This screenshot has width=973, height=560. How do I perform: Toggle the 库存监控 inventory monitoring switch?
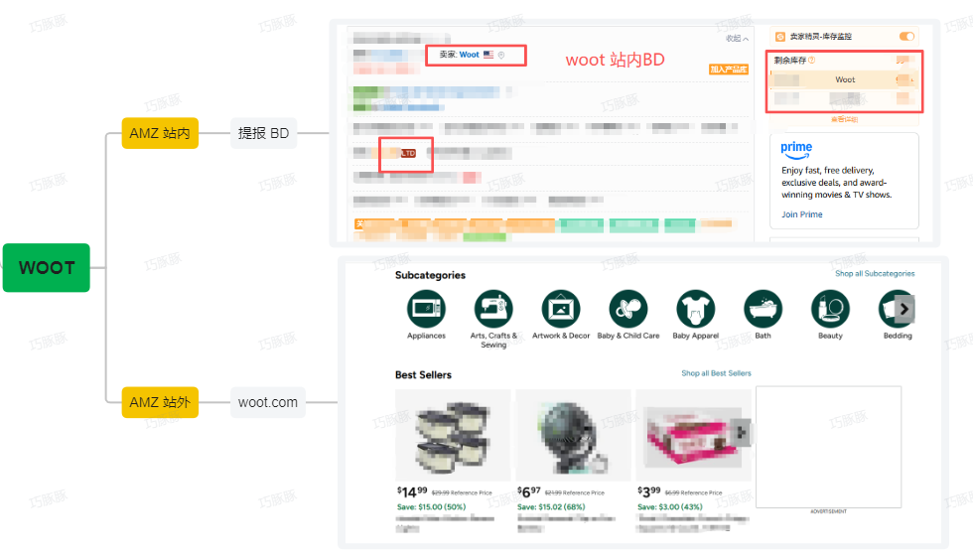click(x=906, y=37)
